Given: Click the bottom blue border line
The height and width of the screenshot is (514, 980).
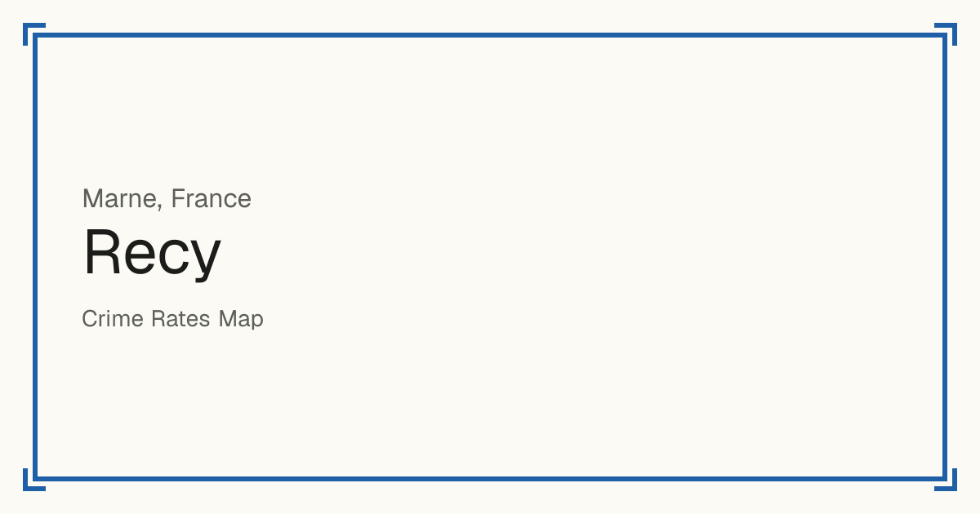Looking at the screenshot, I should 490,479.
